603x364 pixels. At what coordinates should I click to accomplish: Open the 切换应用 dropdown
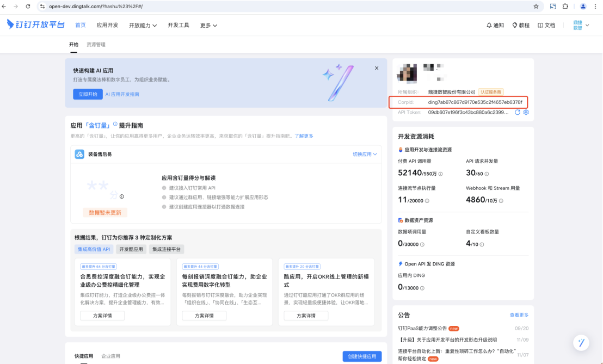point(365,154)
